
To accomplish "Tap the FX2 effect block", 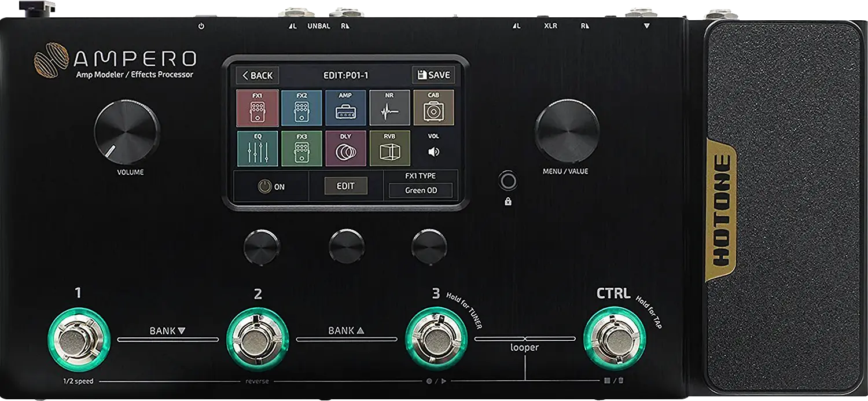I will click(x=301, y=108).
